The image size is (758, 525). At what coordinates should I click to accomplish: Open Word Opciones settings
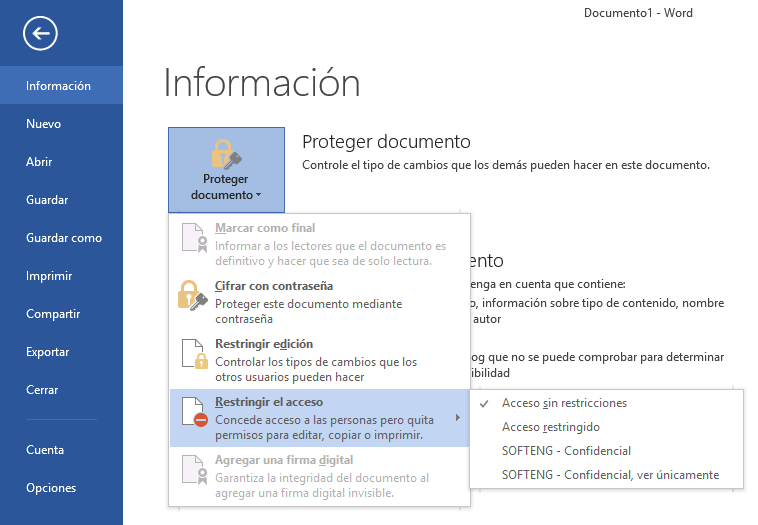click(51, 488)
